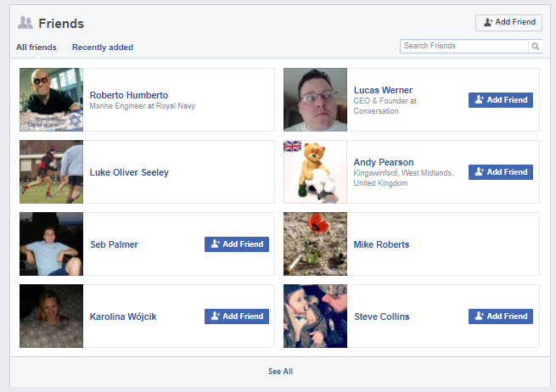This screenshot has width=556, height=392.
Task: Open the Luke Oliver Seeley name link
Action: (x=129, y=172)
